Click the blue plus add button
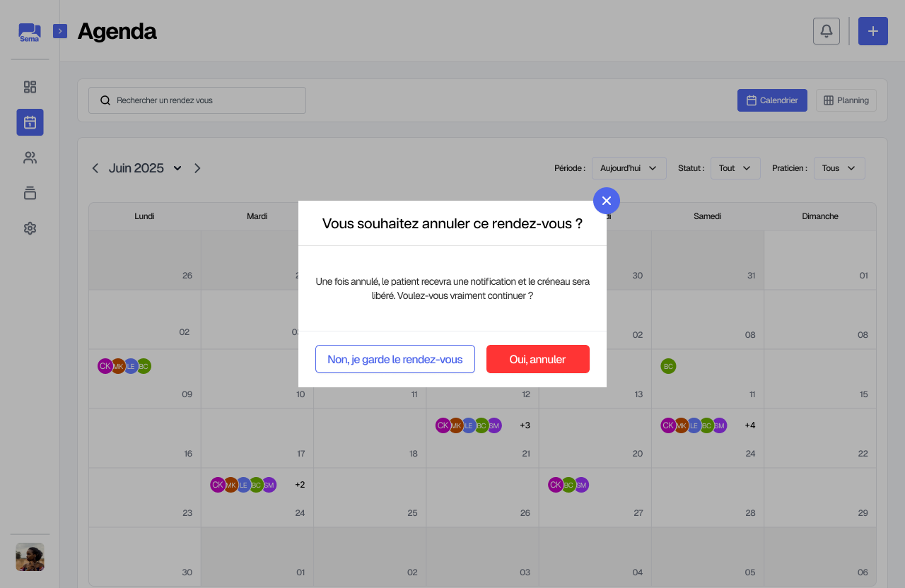The image size is (905, 588). pos(872,31)
